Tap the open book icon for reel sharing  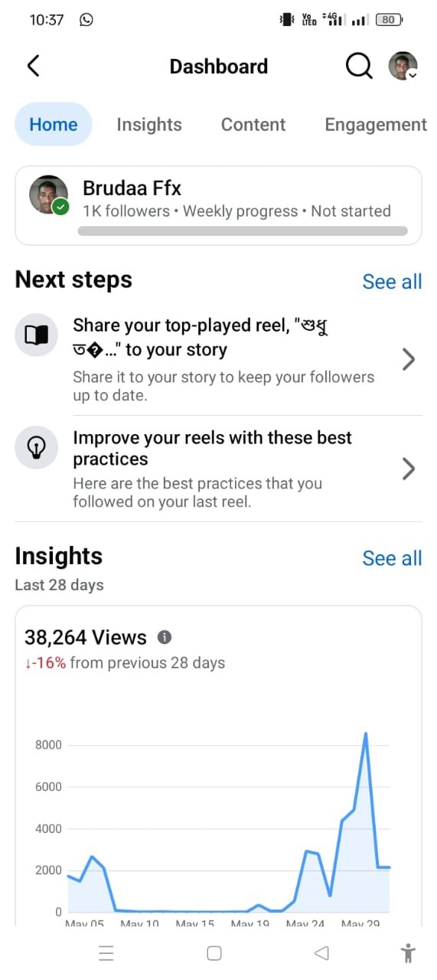36,335
